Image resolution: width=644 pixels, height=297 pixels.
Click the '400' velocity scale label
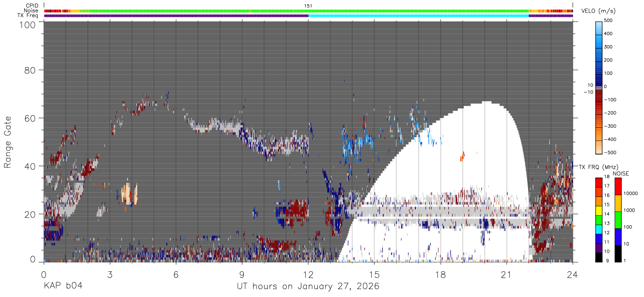[x=609, y=34]
